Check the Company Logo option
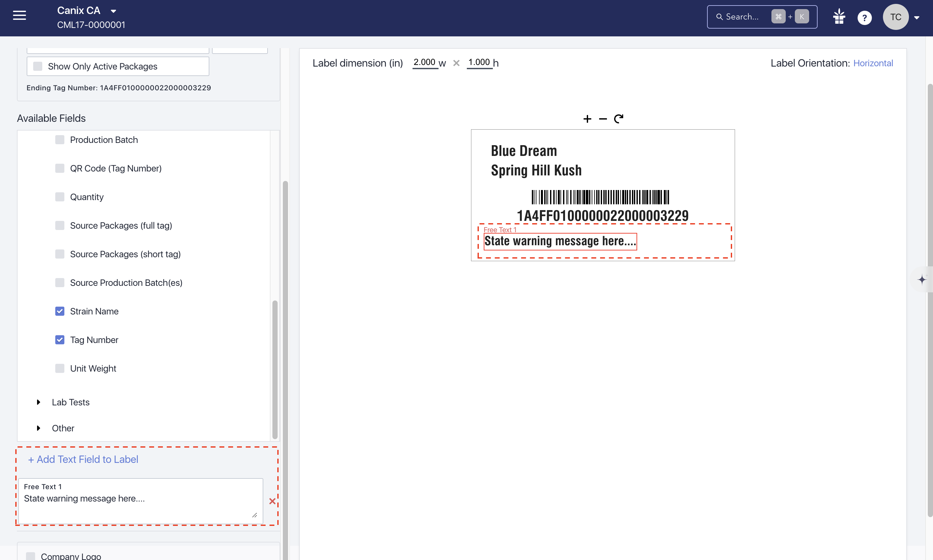 click(31, 556)
